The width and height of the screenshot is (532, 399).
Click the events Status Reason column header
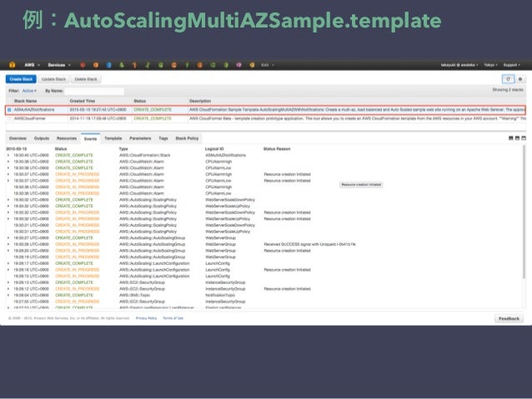click(x=277, y=149)
